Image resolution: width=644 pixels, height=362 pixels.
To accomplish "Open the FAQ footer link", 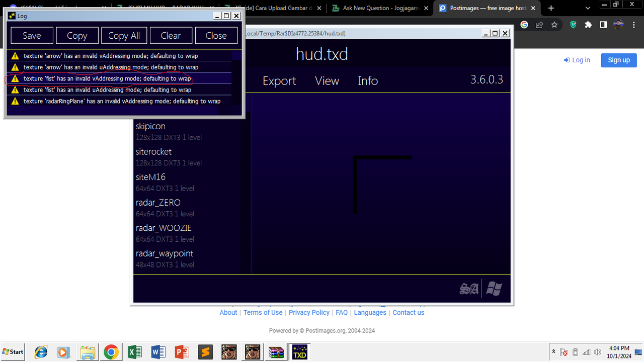I will pos(342,312).
